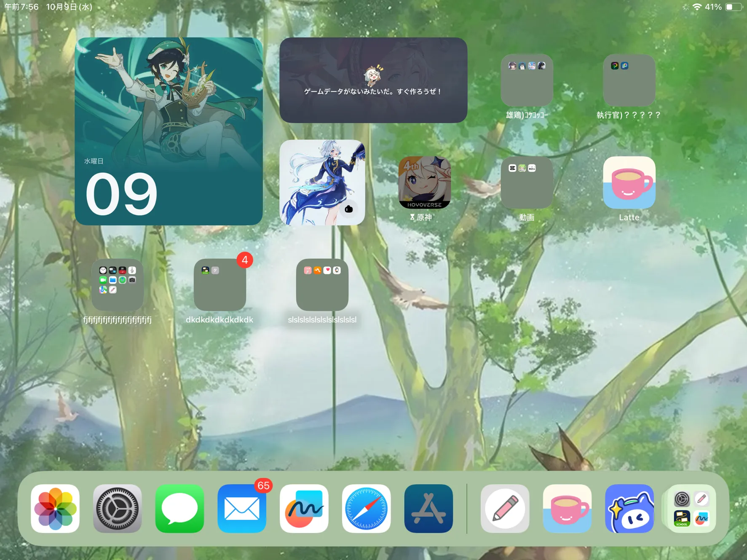
Task: Tap the 水曜日 label in calendar widget
Action: [x=94, y=161]
